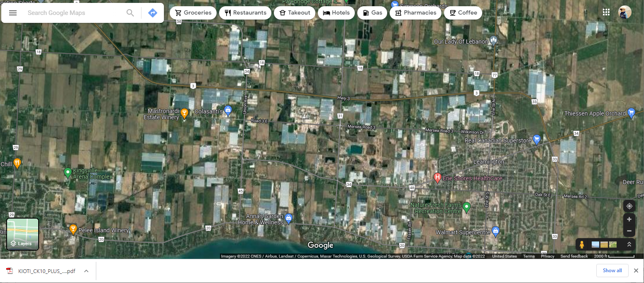
Task: Zoom out with the minus button
Action: (629, 231)
